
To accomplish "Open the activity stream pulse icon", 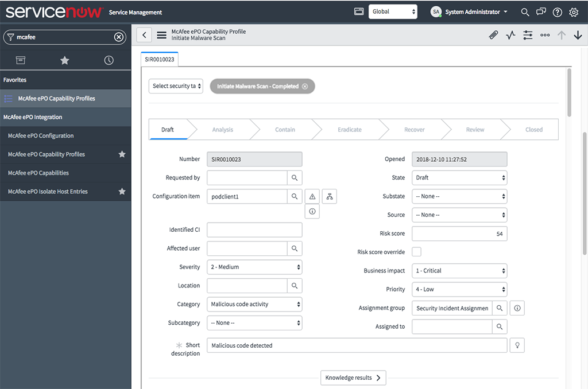I will 510,35.
